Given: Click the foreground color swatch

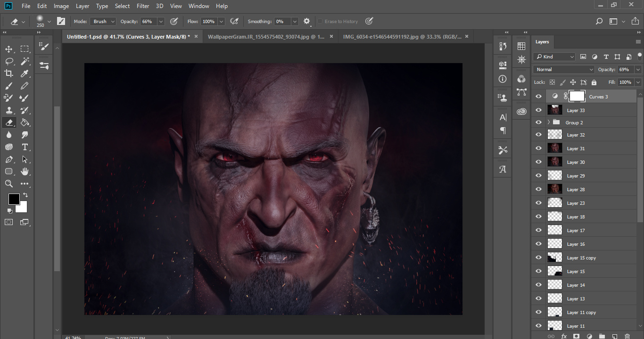Looking at the screenshot, I should click(14, 199).
